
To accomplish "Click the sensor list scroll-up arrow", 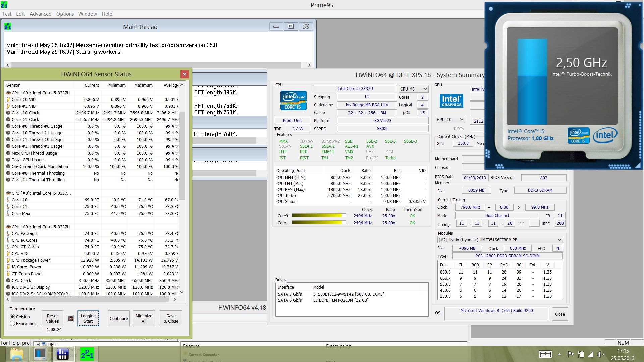I will click(182, 85).
